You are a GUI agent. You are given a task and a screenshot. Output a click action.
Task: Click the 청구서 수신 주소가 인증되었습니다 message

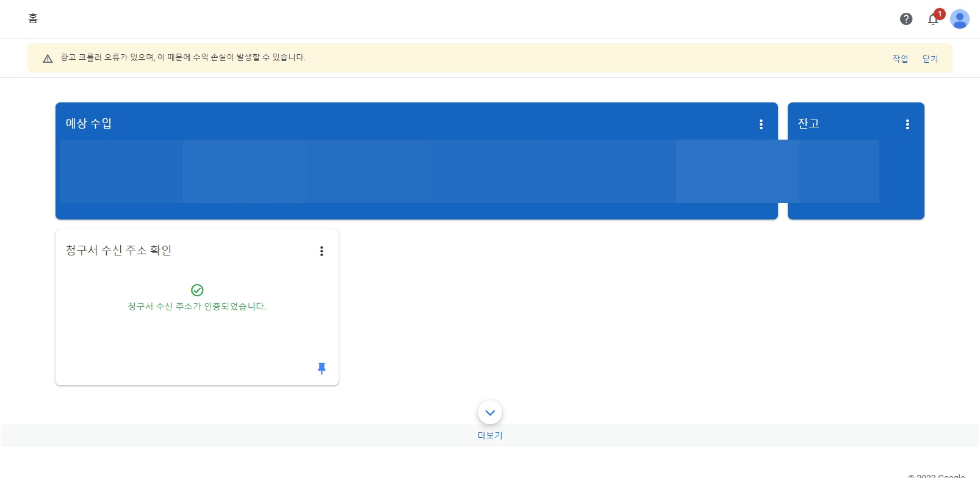tap(197, 306)
